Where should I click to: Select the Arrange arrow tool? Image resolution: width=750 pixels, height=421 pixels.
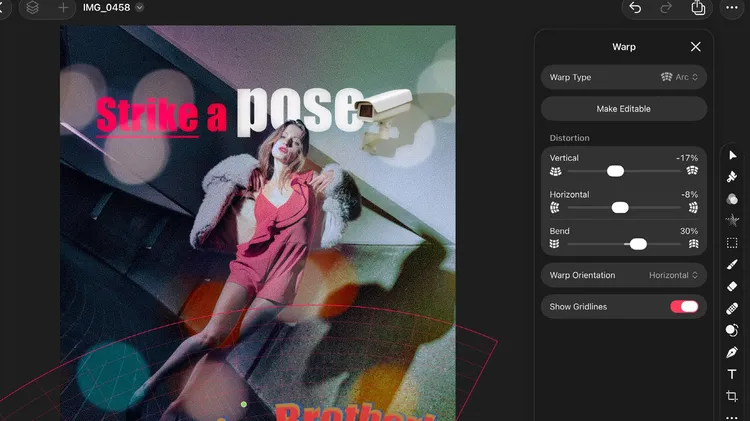coord(732,155)
